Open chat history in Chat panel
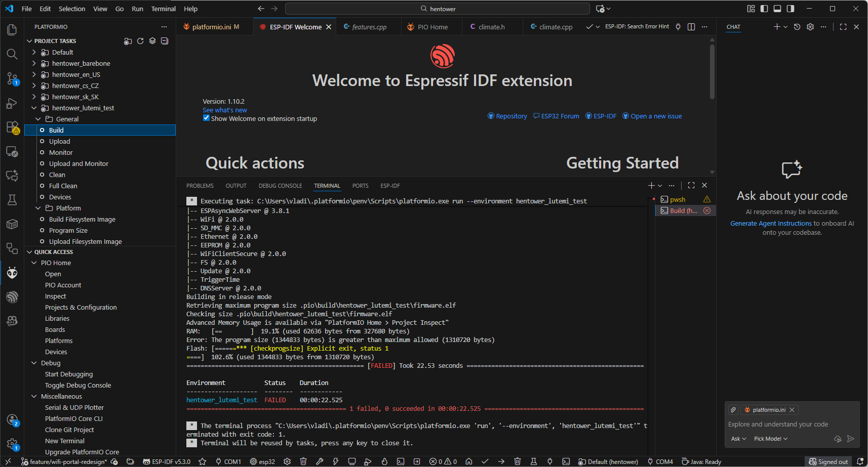The height and width of the screenshot is (467, 868). 797,27
